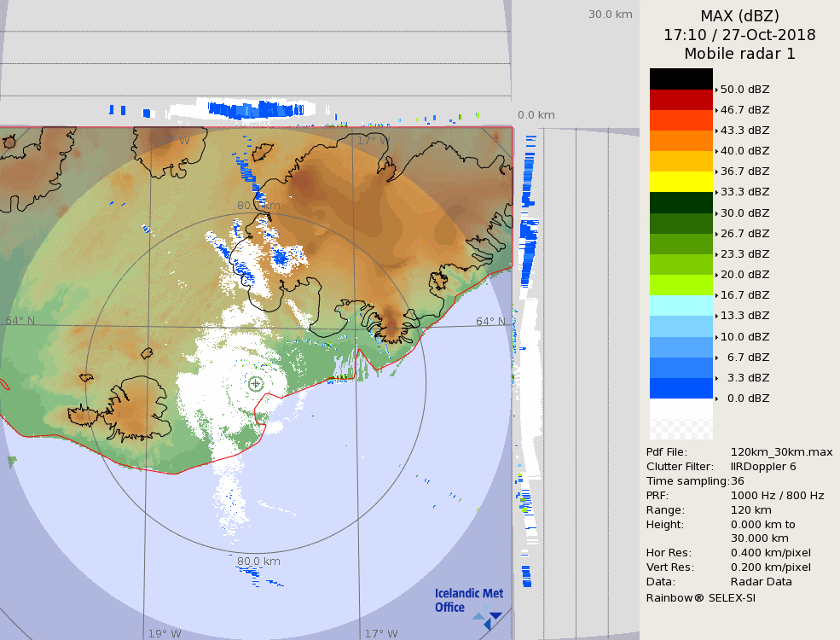The width and height of the screenshot is (840, 640).
Task: Click the arrow tick beside 16.7 dBZ
Action: tap(716, 295)
